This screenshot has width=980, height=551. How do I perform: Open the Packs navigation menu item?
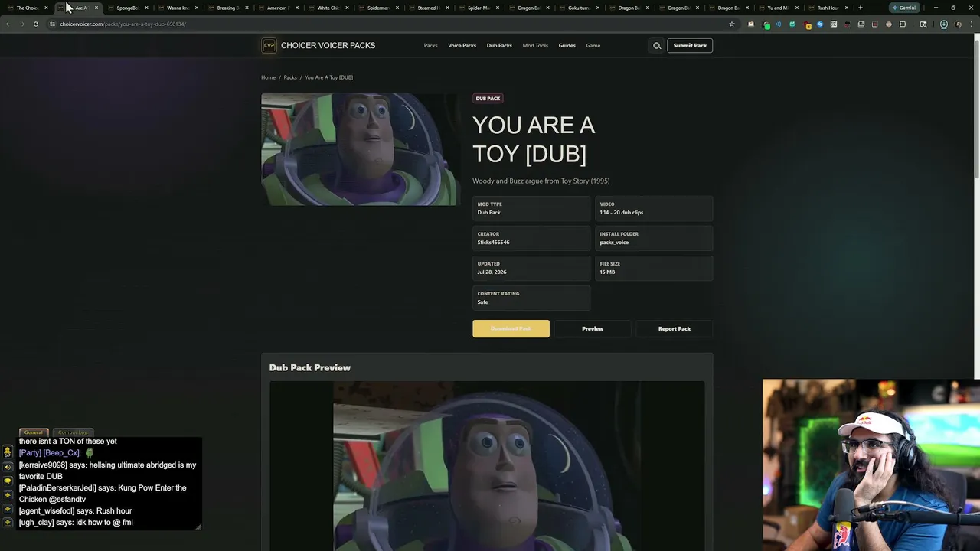431,46
